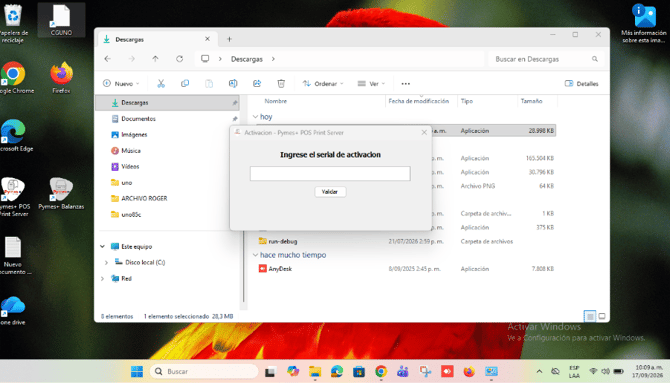Open File Explorer from the taskbar
The image size is (670, 383).
pos(315,371)
